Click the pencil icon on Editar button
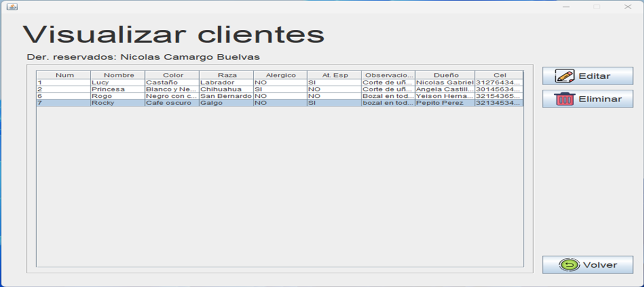This screenshot has height=287, width=644. tap(565, 76)
